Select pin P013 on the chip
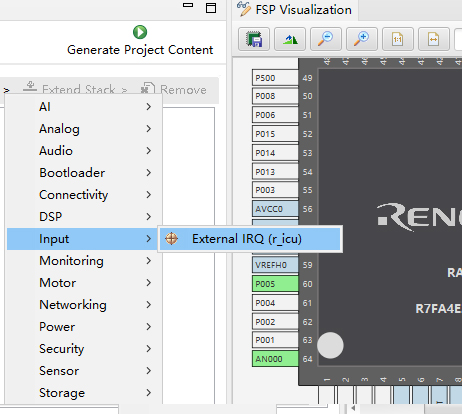The width and height of the screenshot is (462, 414). (275, 172)
